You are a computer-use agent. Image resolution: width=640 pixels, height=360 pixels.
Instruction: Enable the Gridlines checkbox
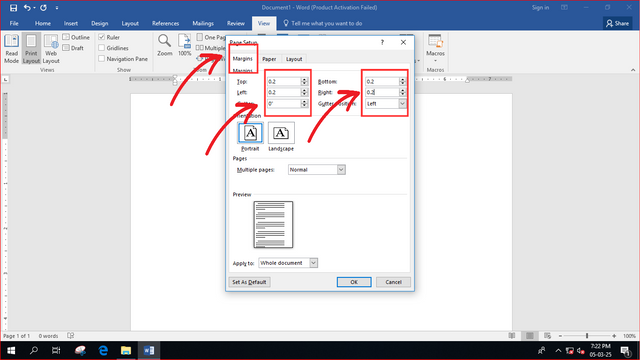point(102,48)
